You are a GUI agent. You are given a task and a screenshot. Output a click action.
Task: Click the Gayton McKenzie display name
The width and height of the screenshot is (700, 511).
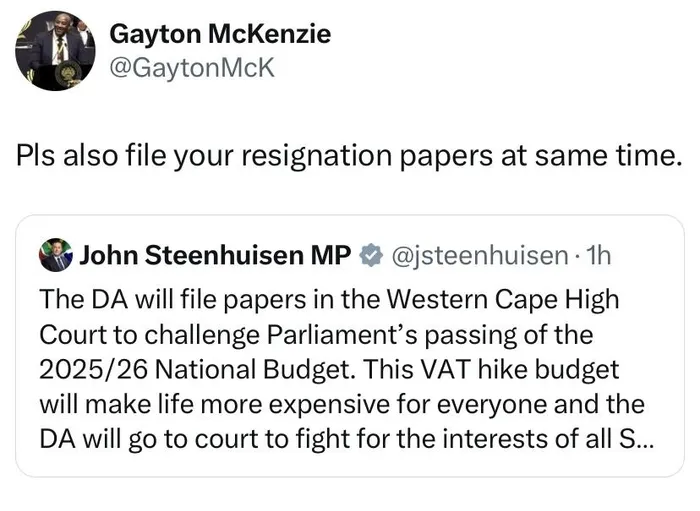pos(220,34)
